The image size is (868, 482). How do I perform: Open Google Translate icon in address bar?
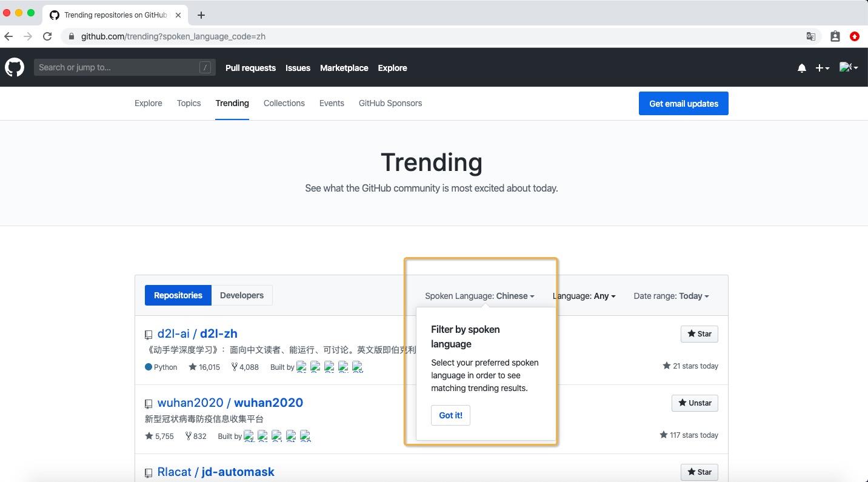click(810, 36)
